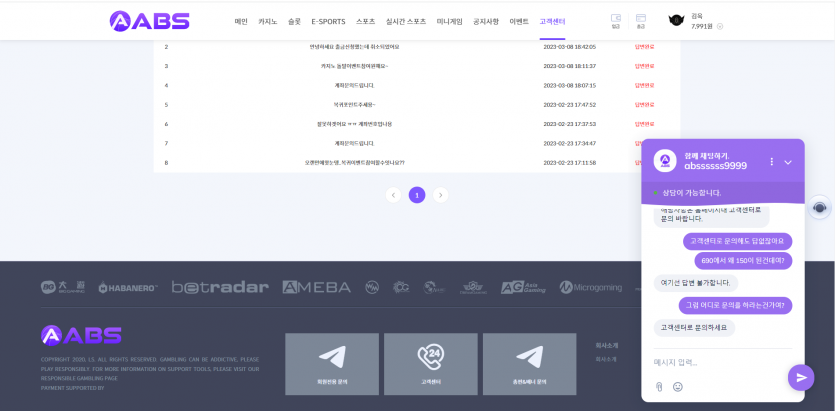Click the WM provider logo

click(x=372, y=287)
